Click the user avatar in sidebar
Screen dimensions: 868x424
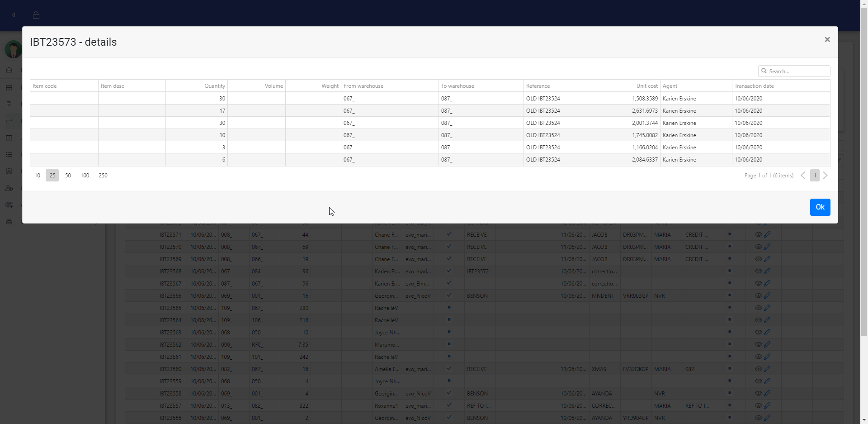tap(13, 49)
